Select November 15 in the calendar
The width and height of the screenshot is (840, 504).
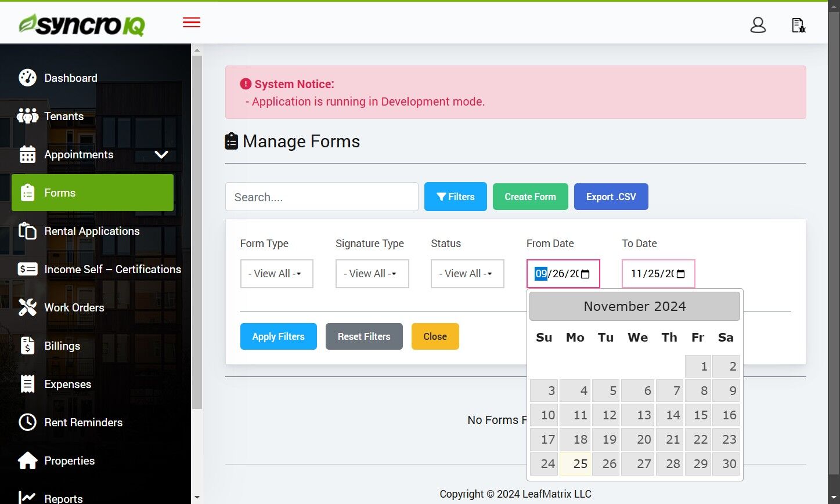[x=698, y=415]
